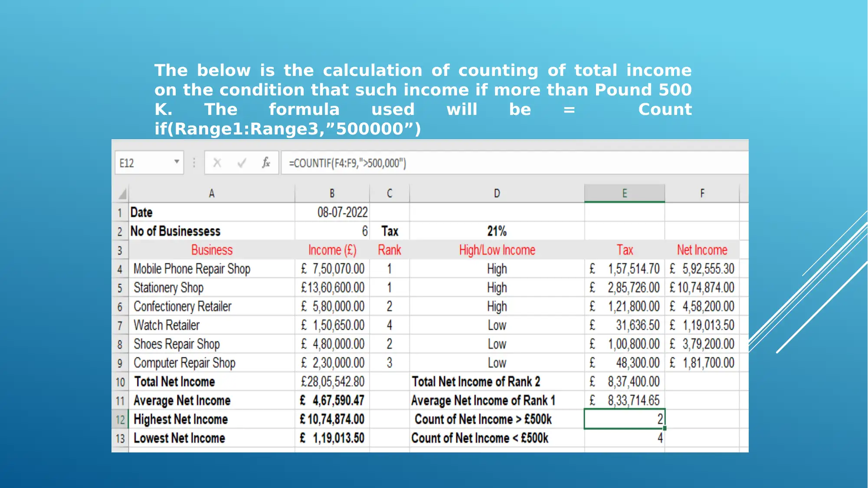Select the Confectionery Retailer cell

[x=212, y=307]
